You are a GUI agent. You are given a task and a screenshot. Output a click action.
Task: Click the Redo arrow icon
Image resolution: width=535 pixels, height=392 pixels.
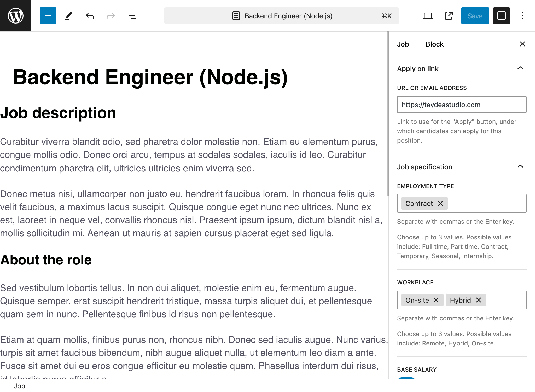110,16
